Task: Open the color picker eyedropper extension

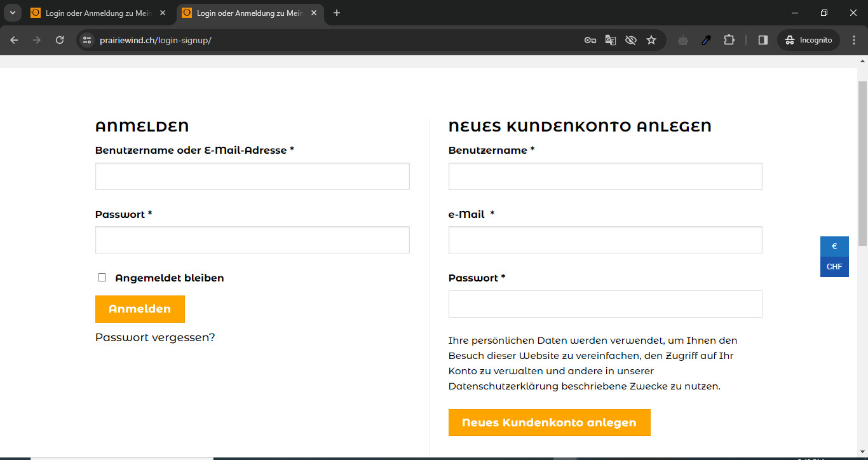Action: pos(706,40)
